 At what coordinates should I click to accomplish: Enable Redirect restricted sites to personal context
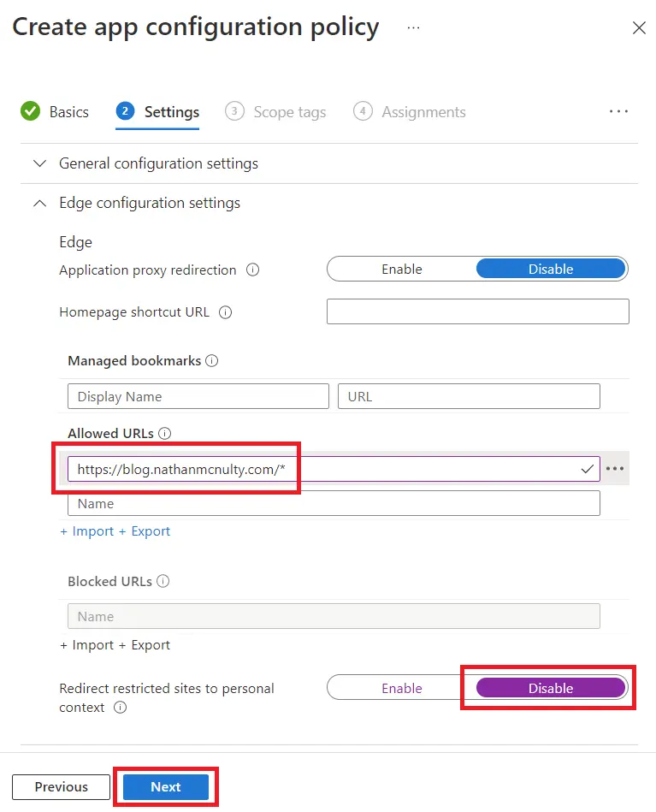pos(402,688)
